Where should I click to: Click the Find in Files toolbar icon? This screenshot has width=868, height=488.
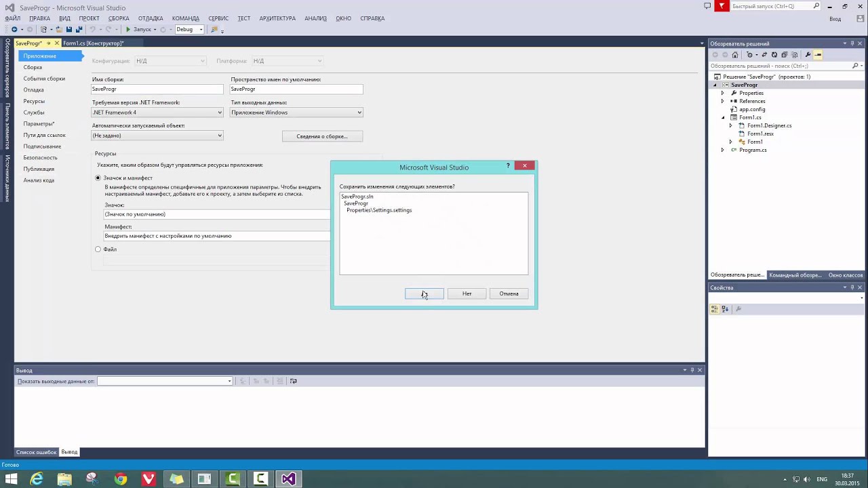tap(214, 29)
